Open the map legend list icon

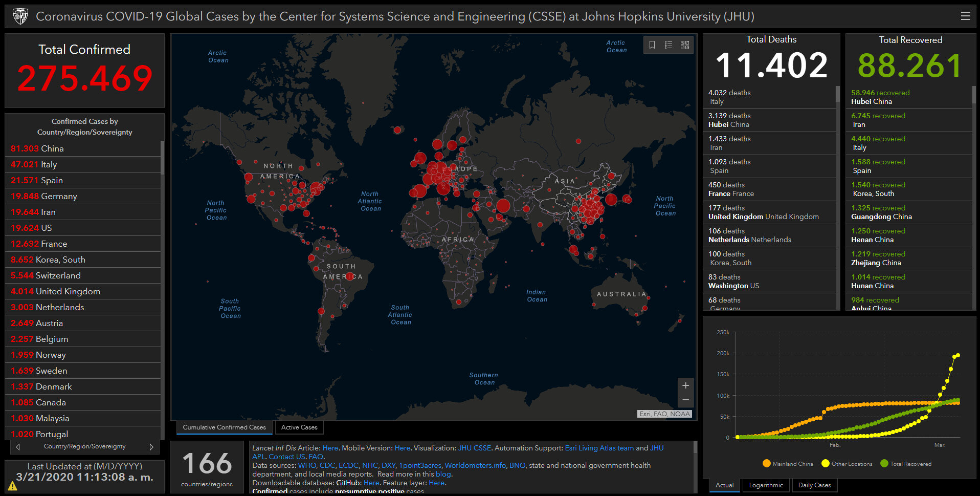(668, 45)
